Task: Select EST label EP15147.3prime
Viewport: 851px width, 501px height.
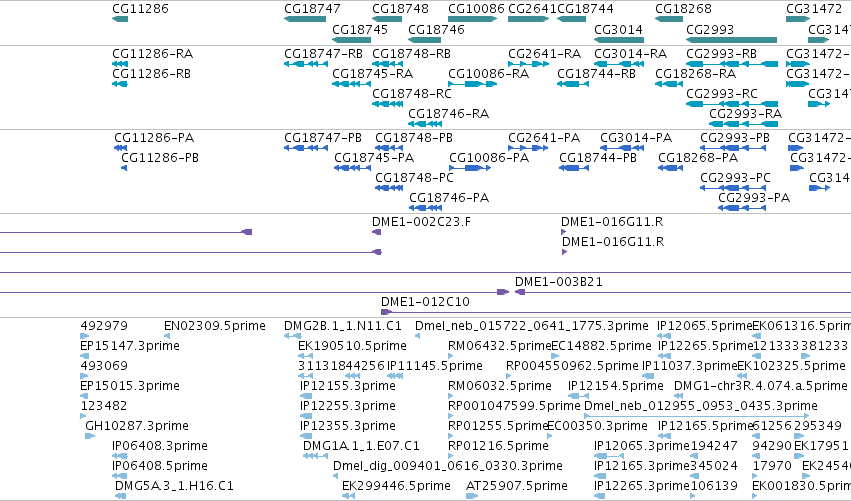Action: tap(130, 346)
